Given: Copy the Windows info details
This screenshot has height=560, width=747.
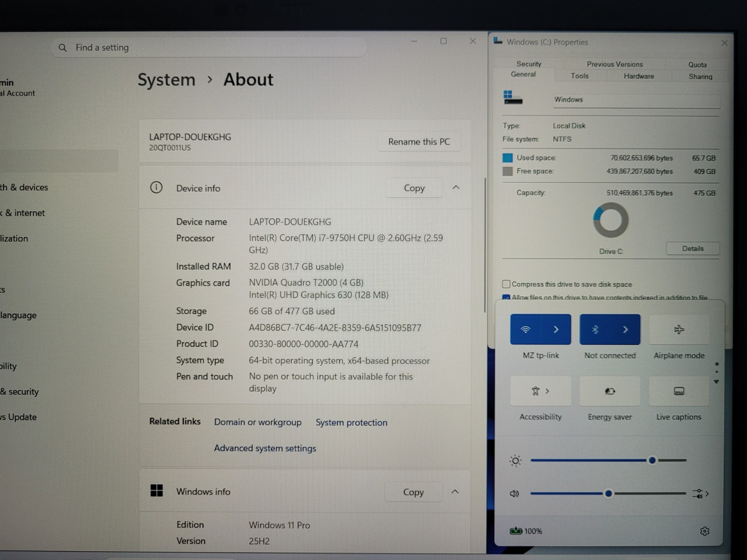Looking at the screenshot, I should click(x=413, y=492).
